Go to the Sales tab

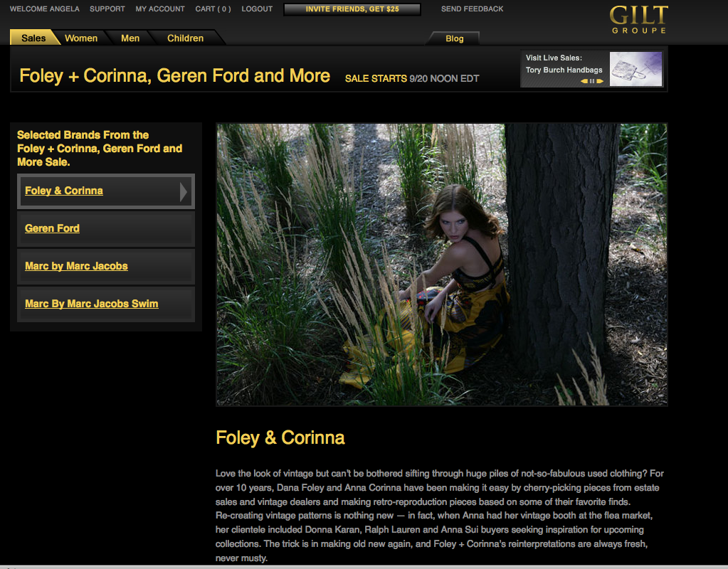[x=33, y=38]
